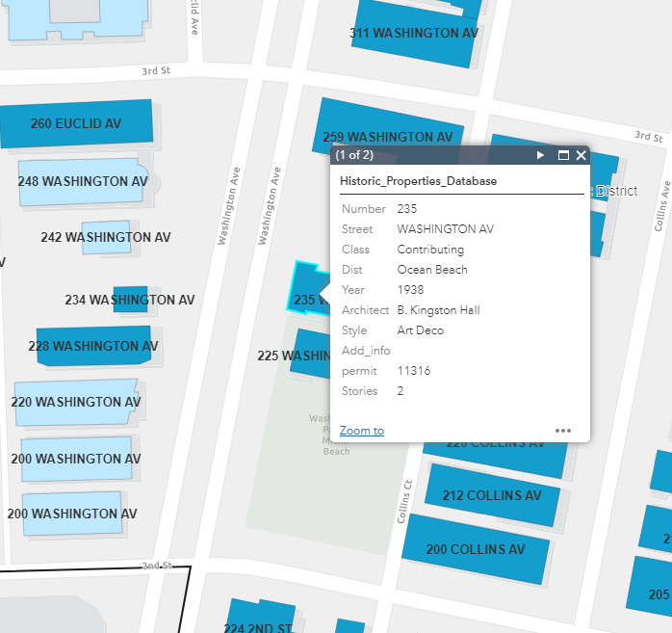Select the 260 Euclid Av building
The height and width of the screenshot is (633, 672).
point(76,124)
